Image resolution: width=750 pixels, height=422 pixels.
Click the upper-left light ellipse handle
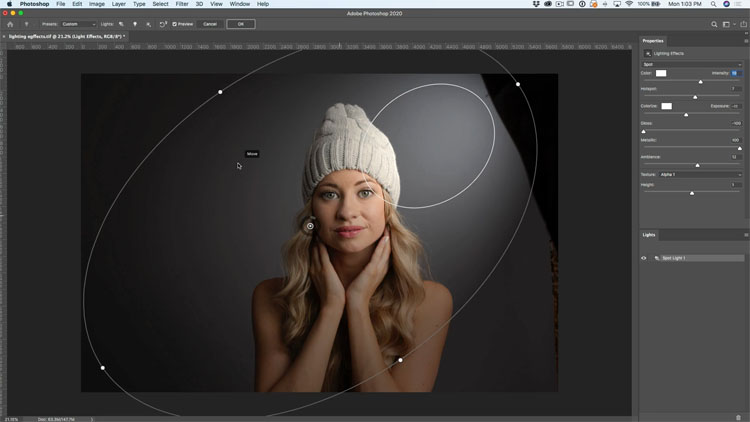[x=220, y=92]
